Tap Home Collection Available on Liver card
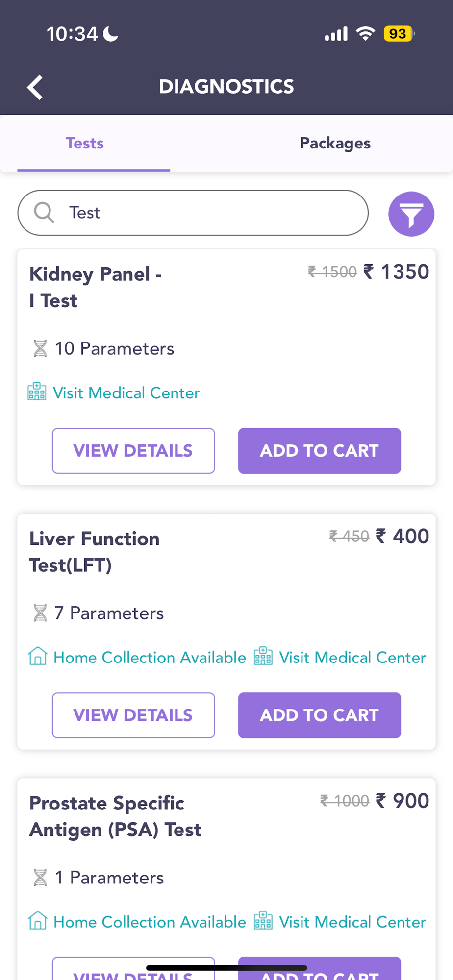Image resolution: width=453 pixels, height=980 pixels. click(x=150, y=658)
